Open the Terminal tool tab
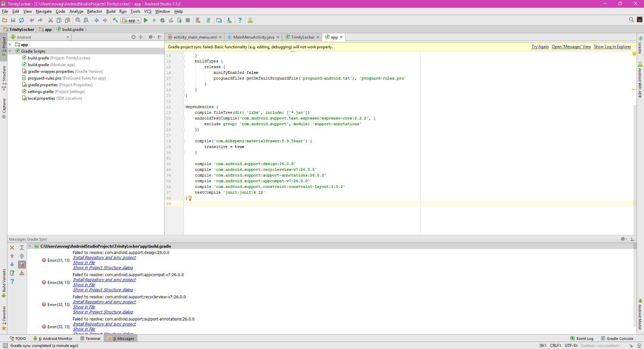Image resolution: width=644 pixels, height=349 pixels. pyautogui.click(x=90, y=339)
